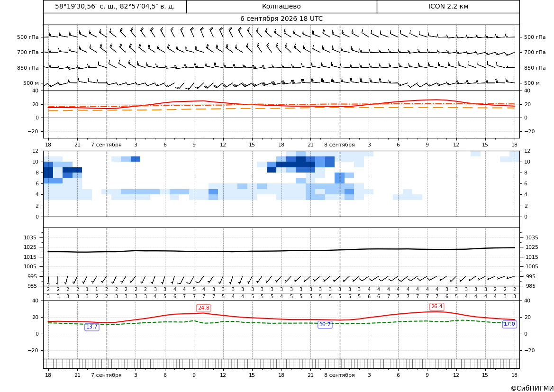Click the 24.8 maximum temperature label
This screenshot has width=554, height=392.
[203, 308]
